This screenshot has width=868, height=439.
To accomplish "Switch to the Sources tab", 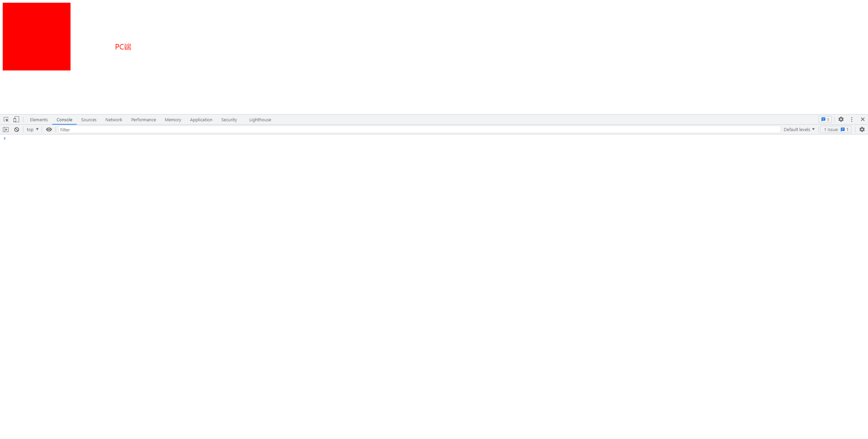I will (x=88, y=119).
